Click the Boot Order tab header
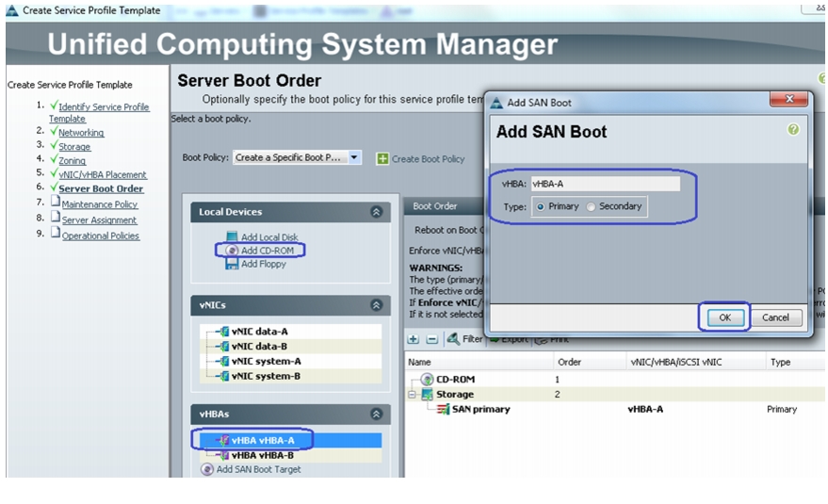 click(434, 206)
